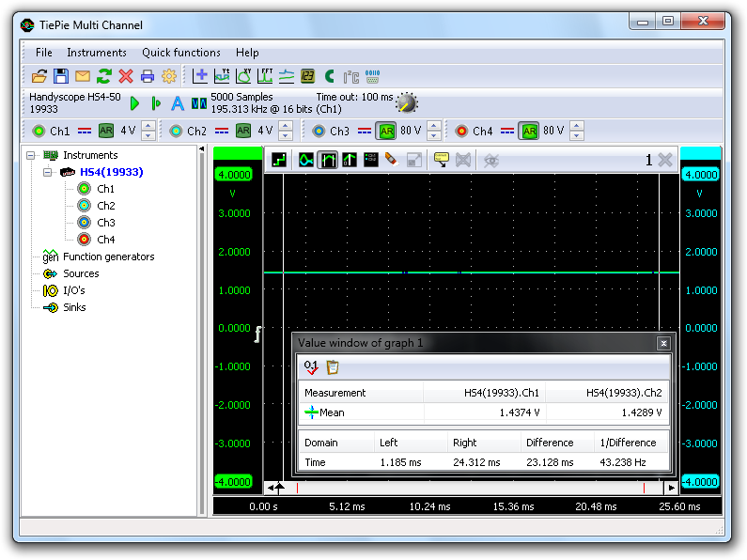Add a comment label to the graph
This screenshot has height=560, width=747.
pos(441,160)
